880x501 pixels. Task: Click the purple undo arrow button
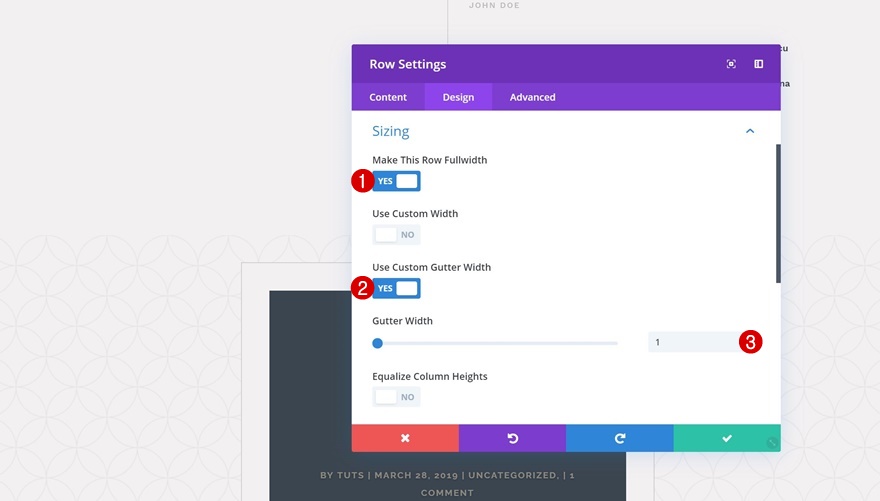[512, 438]
